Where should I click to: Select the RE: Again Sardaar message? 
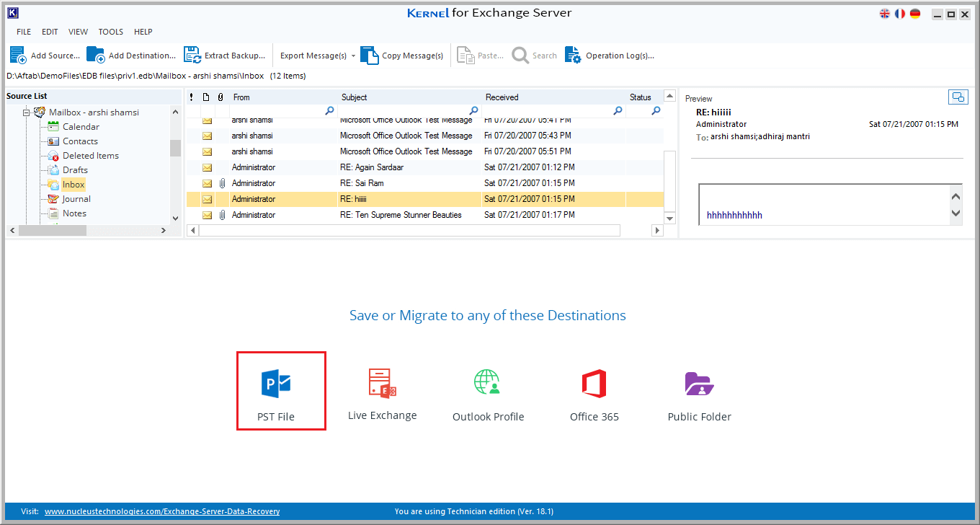coord(425,167)
